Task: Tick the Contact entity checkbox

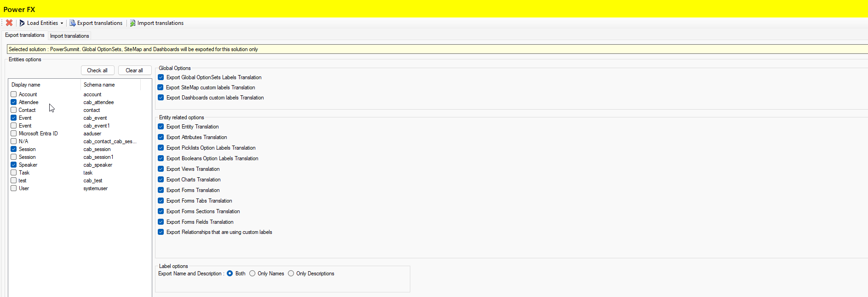Action: (14, 110)
